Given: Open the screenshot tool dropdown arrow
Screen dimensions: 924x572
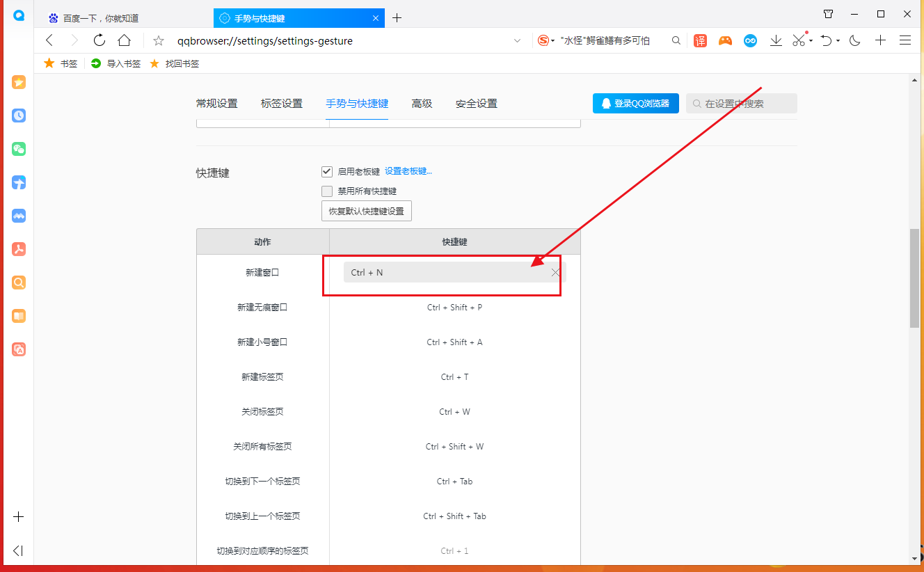Looking at the screenshot, I should (x=811, y=41).
